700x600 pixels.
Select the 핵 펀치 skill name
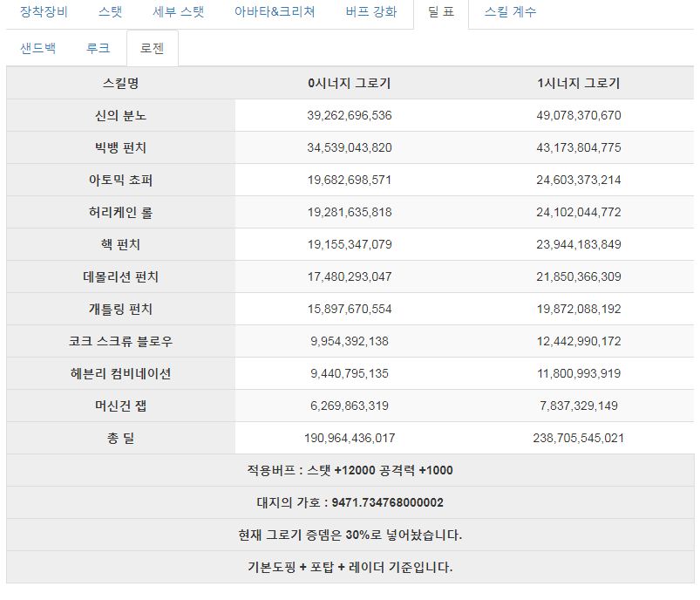(x=120, y=244)
